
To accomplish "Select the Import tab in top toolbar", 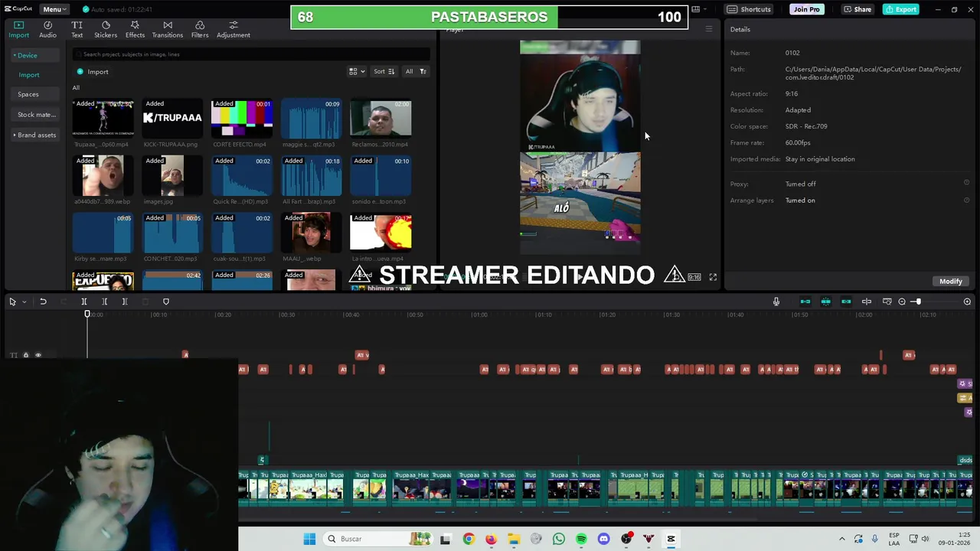I will [x=19, y=29].
